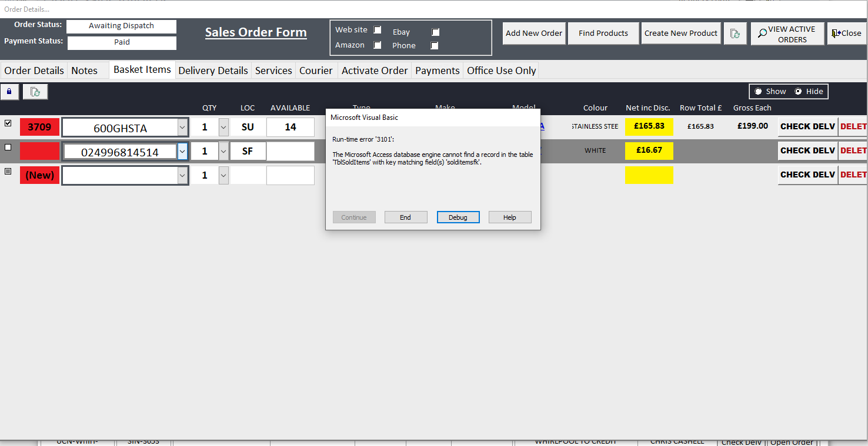Click CHECK DELV on the (New) row
Viewport: 868px width, 446px height.
tap(807, 175)
